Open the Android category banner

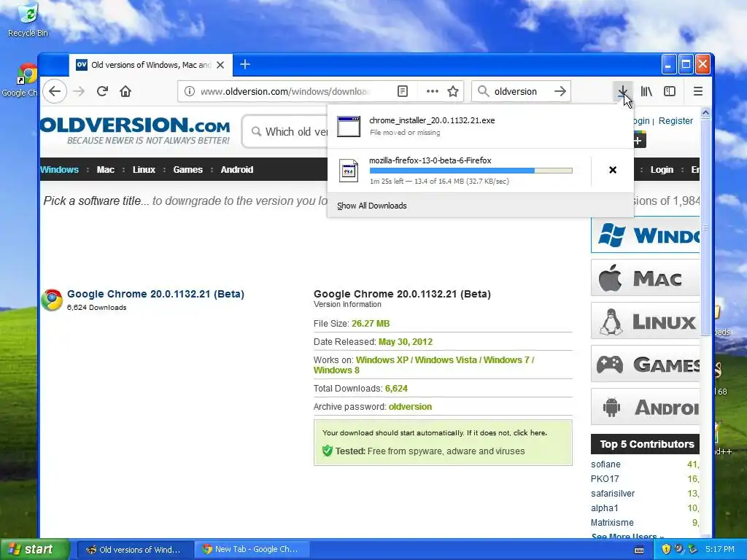click(646, 407)
